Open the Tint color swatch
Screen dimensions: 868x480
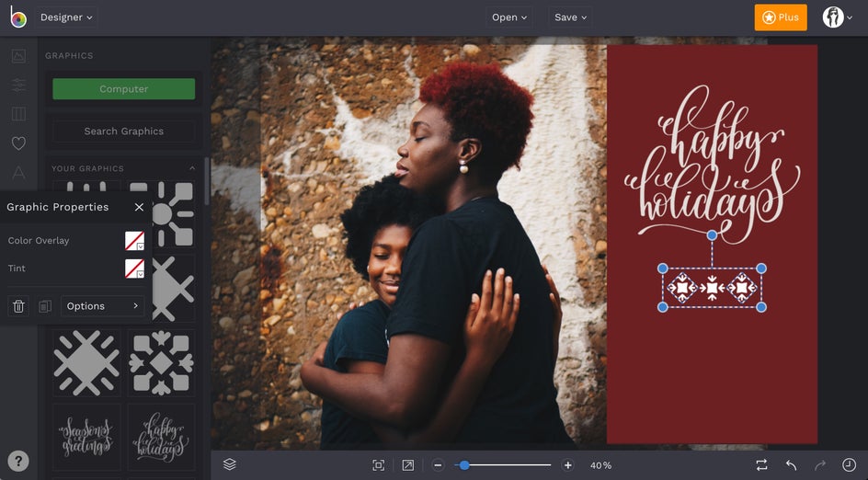134,269
